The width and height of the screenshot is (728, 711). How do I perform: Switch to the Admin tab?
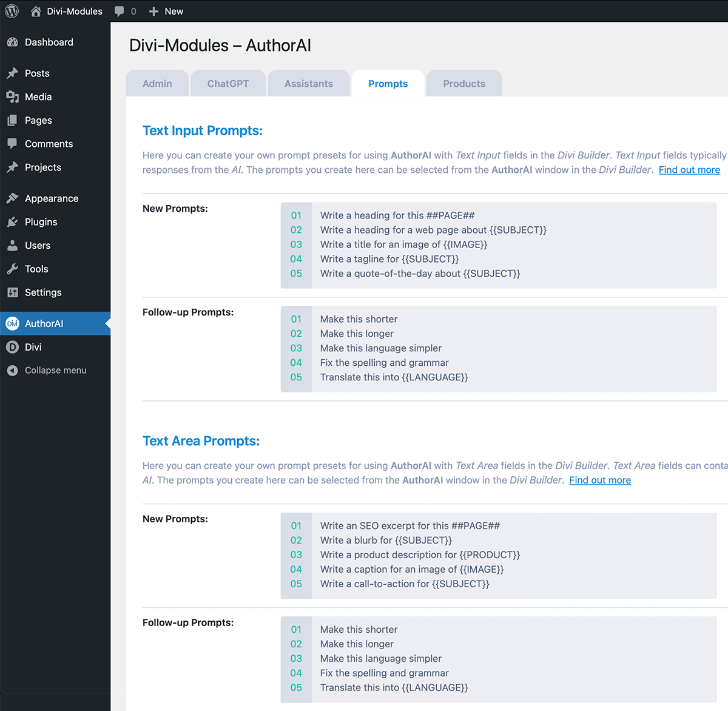point(157,84)
